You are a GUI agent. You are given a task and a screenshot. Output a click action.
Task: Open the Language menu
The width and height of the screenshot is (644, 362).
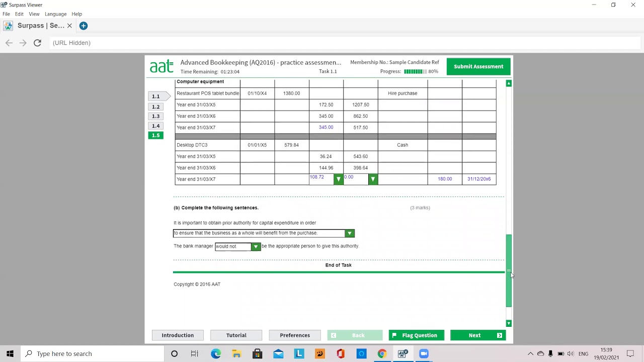[55, 14]
